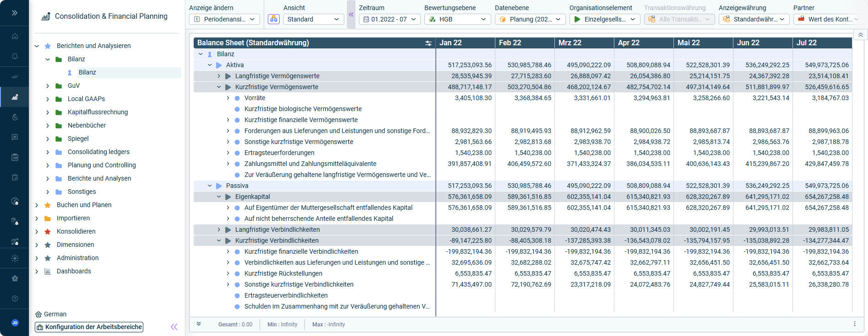Open the Ansicht Standard dropdown

(x=314, y=19)
